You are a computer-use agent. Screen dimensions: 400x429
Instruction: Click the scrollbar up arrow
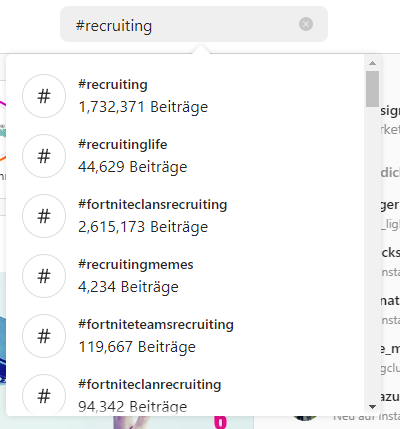[x=373, y=63]
